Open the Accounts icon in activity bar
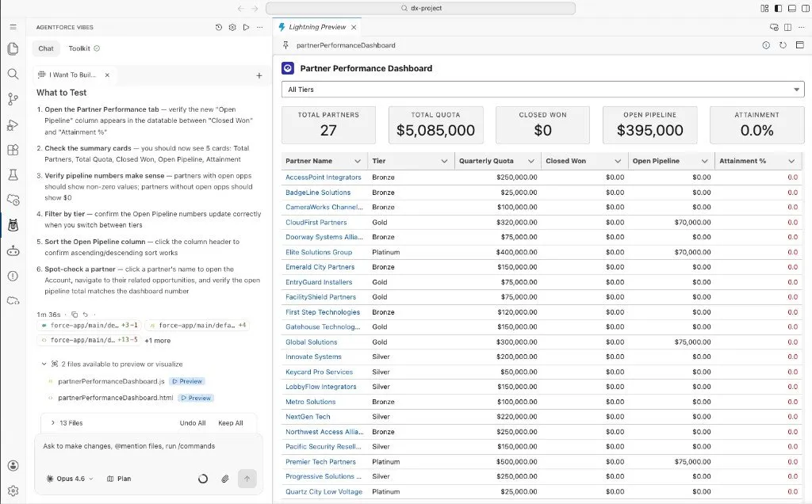Viewport: 812px width, 504px height. click(x=13, y=466)
